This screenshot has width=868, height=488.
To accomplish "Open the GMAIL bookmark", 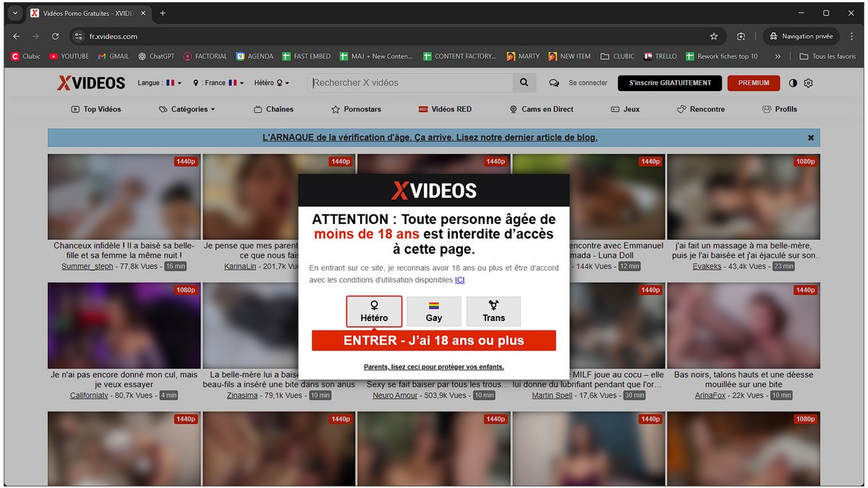I will pyautogui.click(x=114, y=56).
